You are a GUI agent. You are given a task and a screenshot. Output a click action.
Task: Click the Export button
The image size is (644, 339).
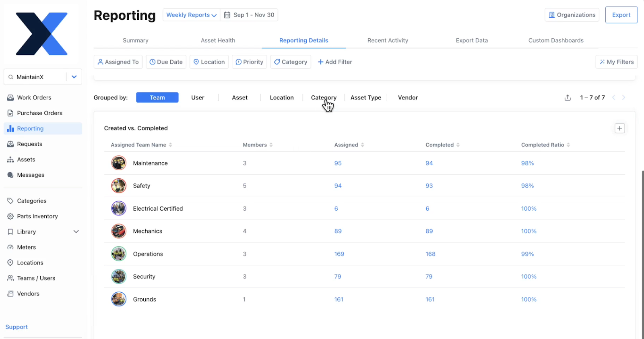point(621,15)
